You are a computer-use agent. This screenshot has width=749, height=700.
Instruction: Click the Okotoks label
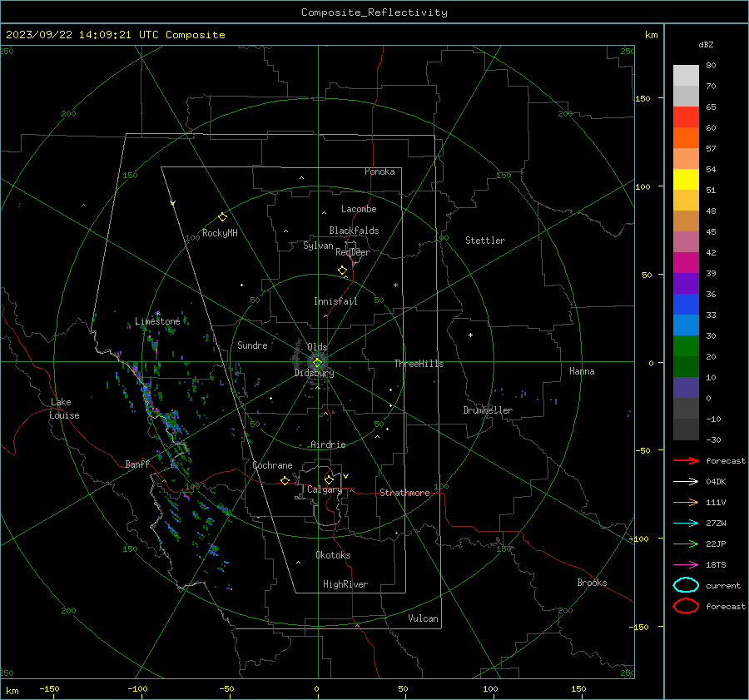[x=333, y=555]
